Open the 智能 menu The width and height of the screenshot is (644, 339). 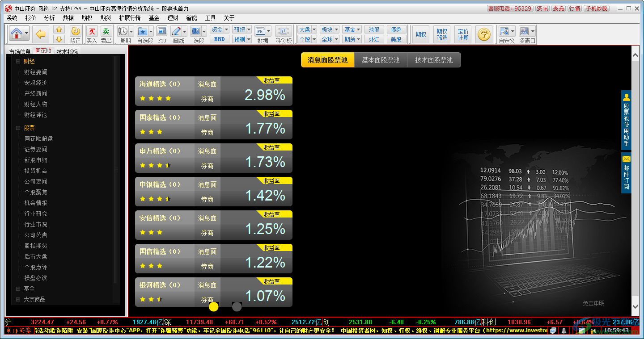(191, 18)
